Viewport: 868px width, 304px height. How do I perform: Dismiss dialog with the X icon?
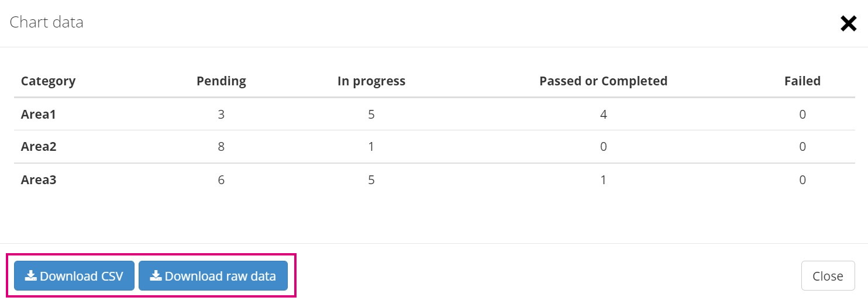click(x=848, y=23)
